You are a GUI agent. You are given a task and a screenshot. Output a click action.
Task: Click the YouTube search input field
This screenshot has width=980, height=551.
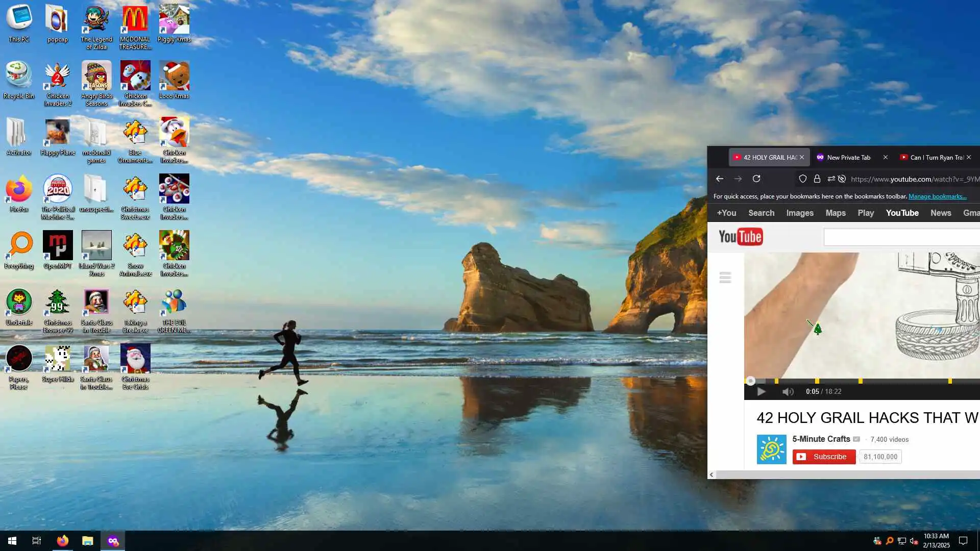(x=901, y=237)
